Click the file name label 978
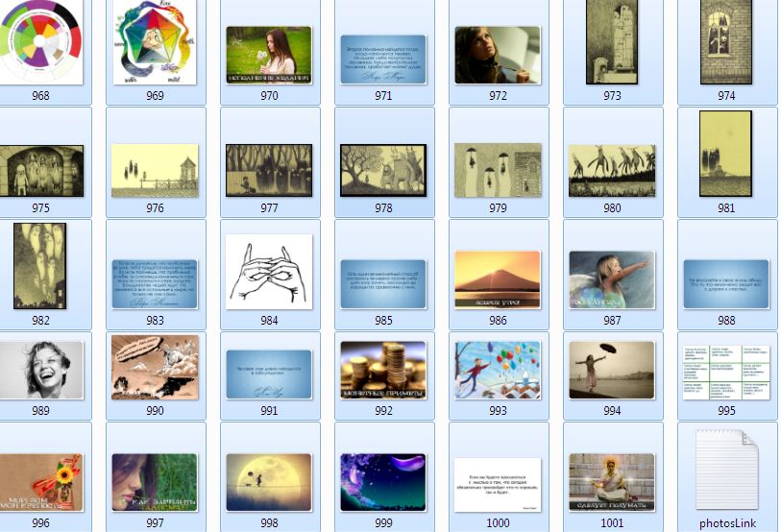The height and width of the screenshot is (532, 781). click(383, 207)
